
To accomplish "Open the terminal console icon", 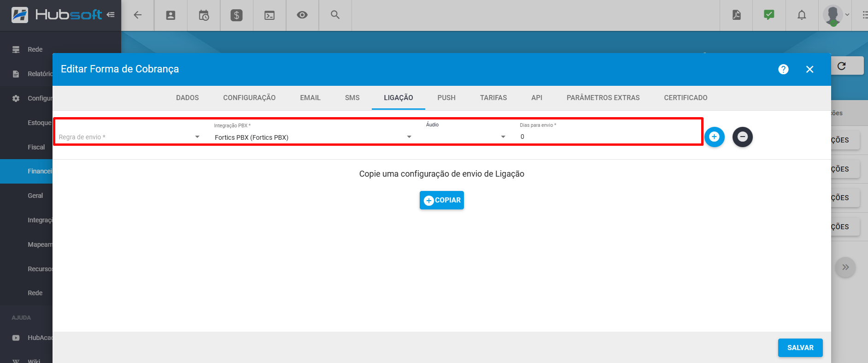I will click(270, 15).
